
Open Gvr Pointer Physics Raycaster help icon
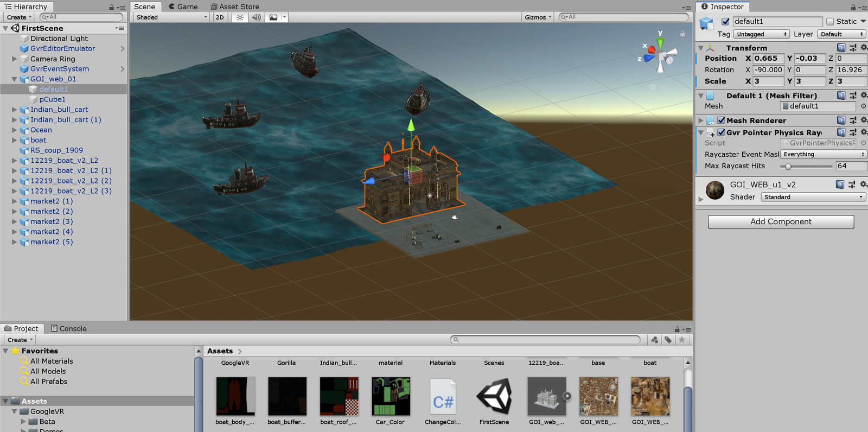841,132
